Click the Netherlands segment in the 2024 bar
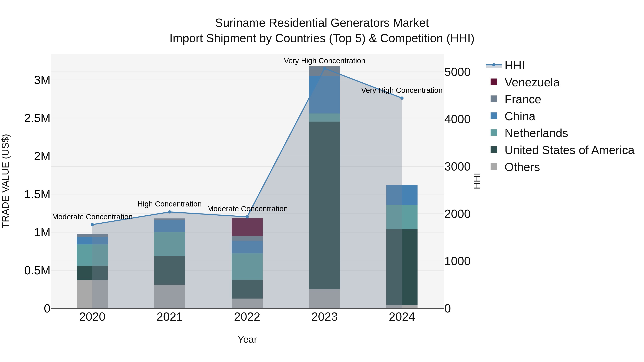644x362 pixels. (402, 217)
